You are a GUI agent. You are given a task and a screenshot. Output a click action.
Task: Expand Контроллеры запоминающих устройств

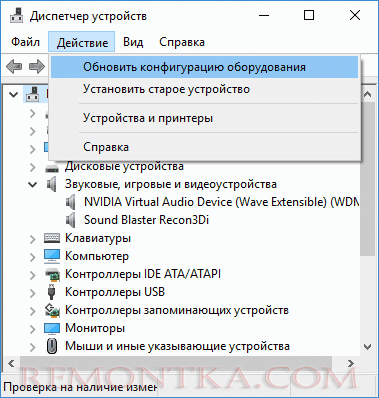click(33, 310)
